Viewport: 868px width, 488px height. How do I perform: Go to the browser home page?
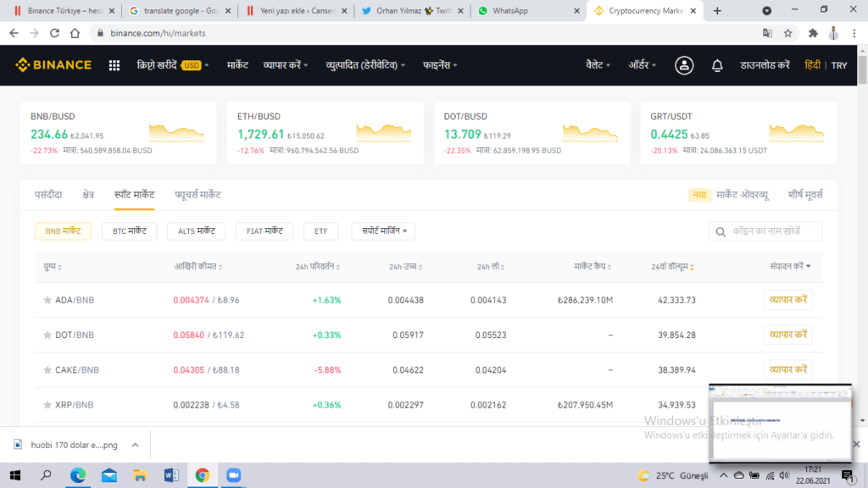[75, 33]
